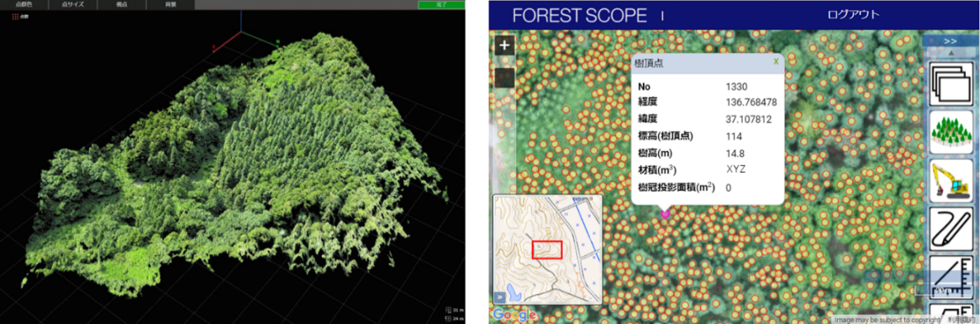This screenshot has width=980, height=324.
Task: Toggle the 点群 point cloud layer icon
Action: coord(15,17)
